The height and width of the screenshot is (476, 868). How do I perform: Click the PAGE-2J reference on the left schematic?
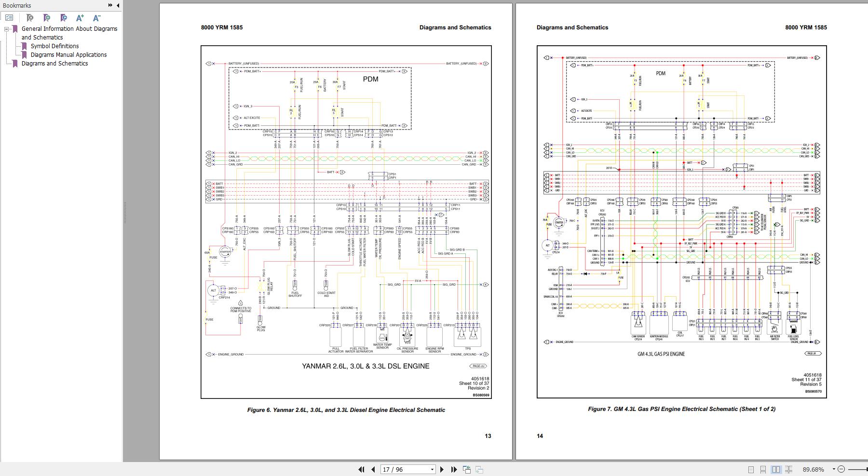(x=478, y=366)
